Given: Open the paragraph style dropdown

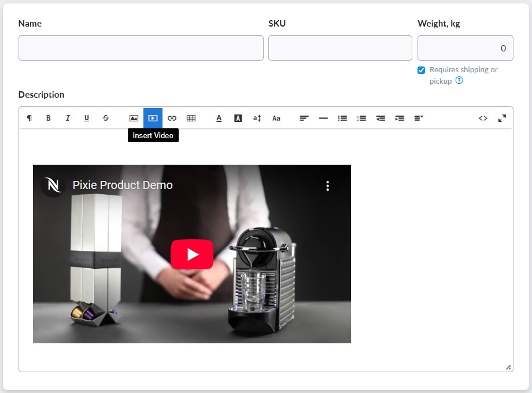Looking at the screenshot, I should [x=419, y=118].
